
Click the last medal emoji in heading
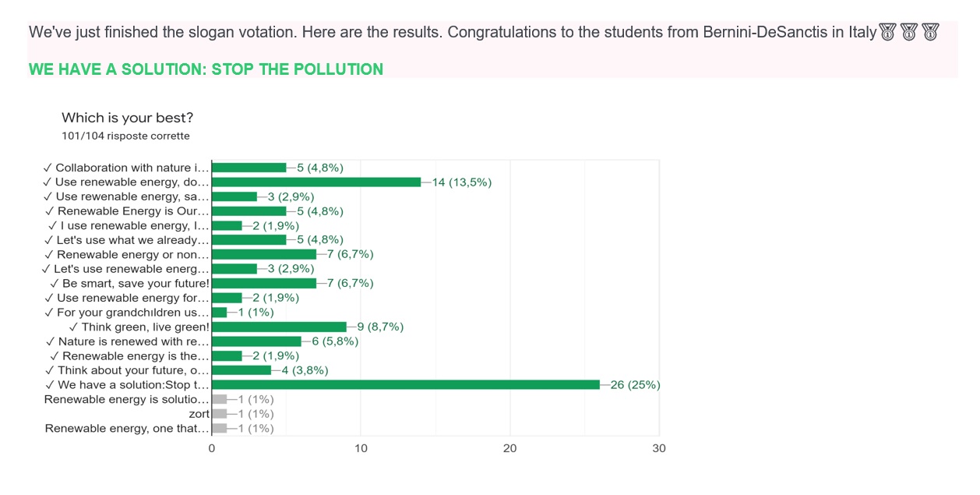point(931,33)
